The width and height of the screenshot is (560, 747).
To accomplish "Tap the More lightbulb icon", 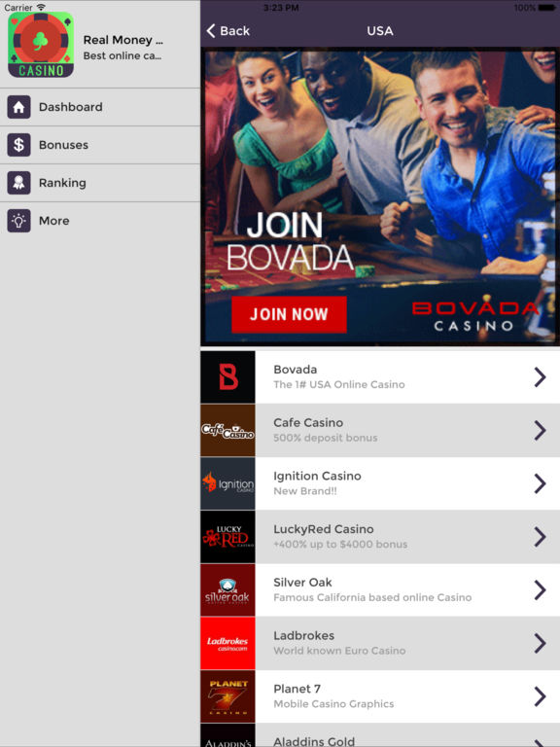I will tap(19, 221).
